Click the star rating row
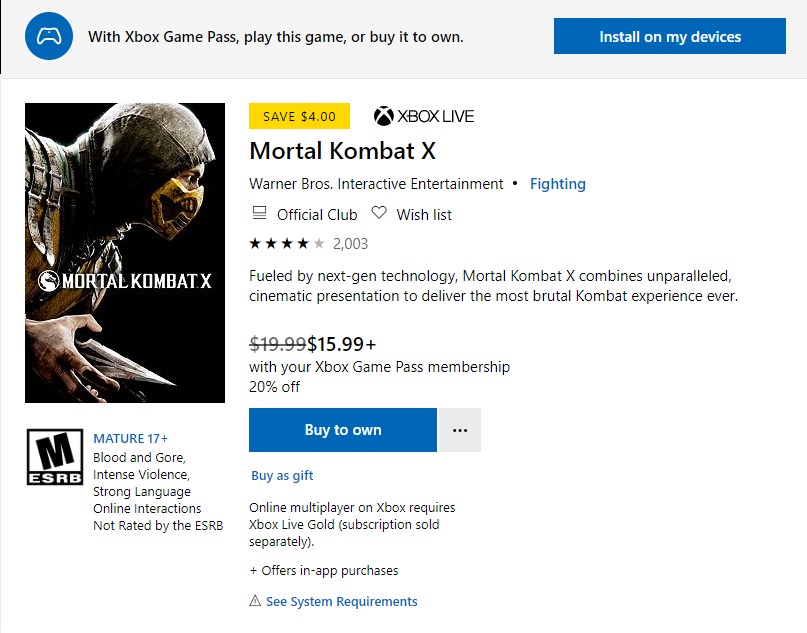This screenshot has width=807, height=633. (287, 243)
